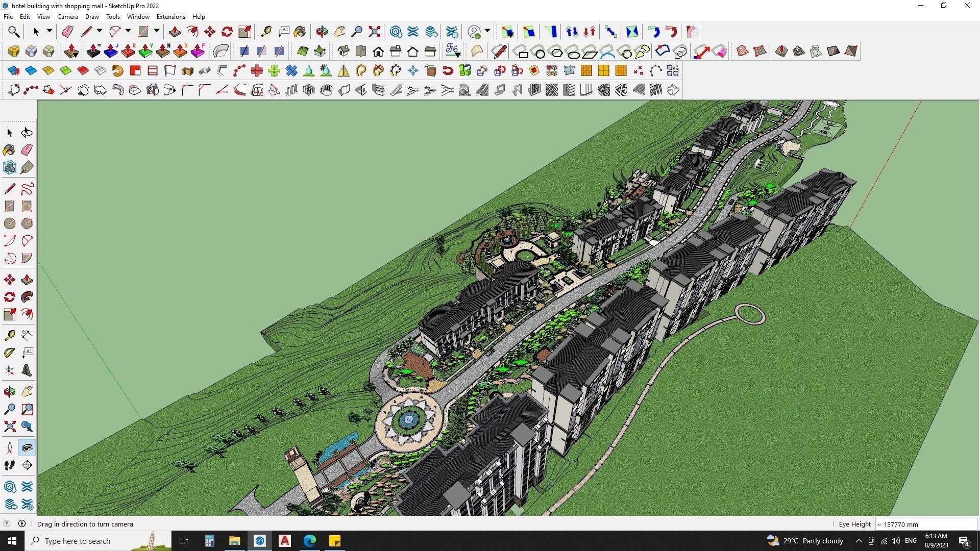980x551 pixels.
Task: Open Extension Warehouse from top toolbar
Action: pos(413,32)
